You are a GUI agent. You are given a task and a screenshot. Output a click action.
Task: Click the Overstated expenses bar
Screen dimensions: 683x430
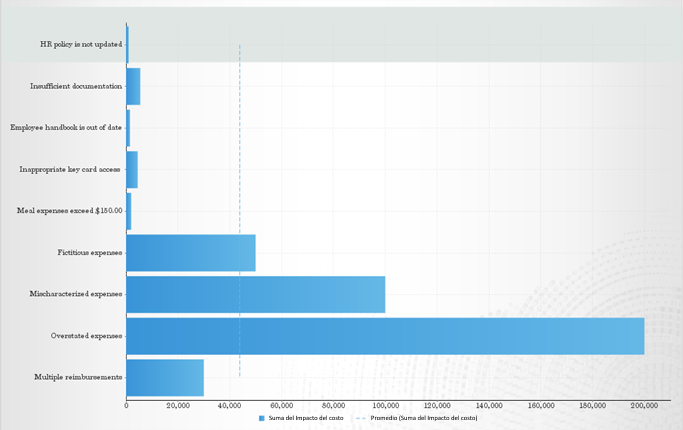click(385, 336)
